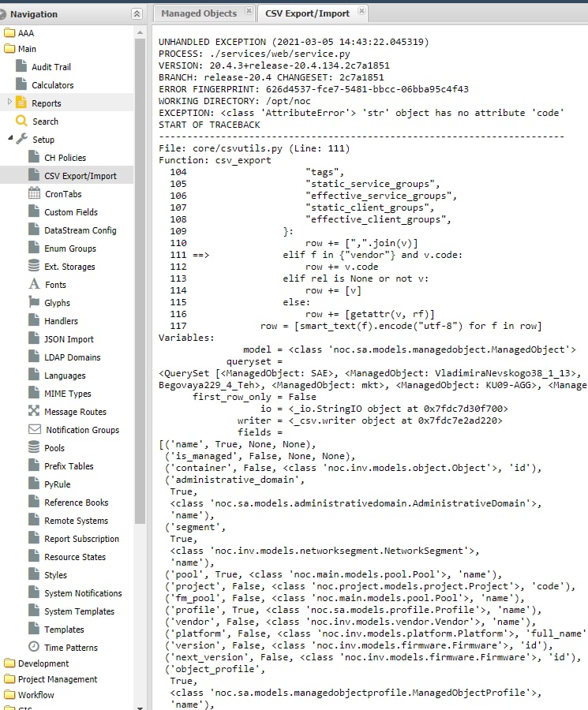The image size is (588, 710).
Task: Click the PyRule document icon
Action: tap(34, 484)
